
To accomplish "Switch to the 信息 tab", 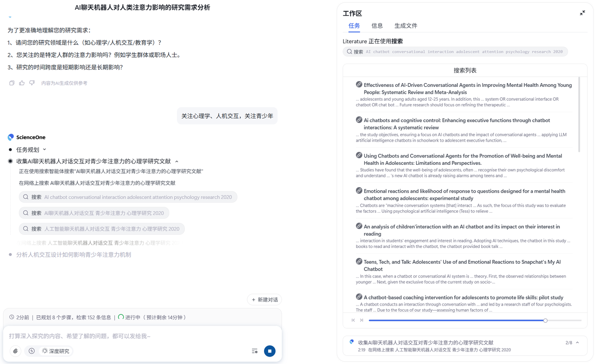I will point(377,26).
